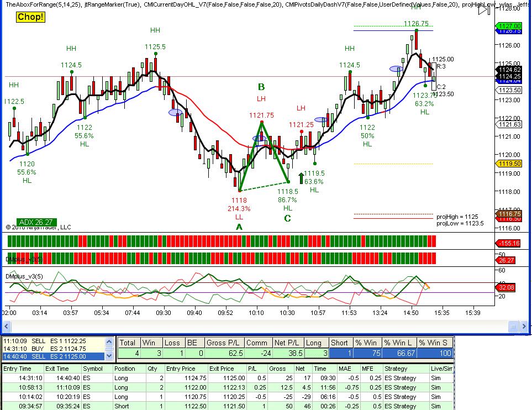Click the 14:50 time axis label
The image size is (532, 410).
pos(410,313)
